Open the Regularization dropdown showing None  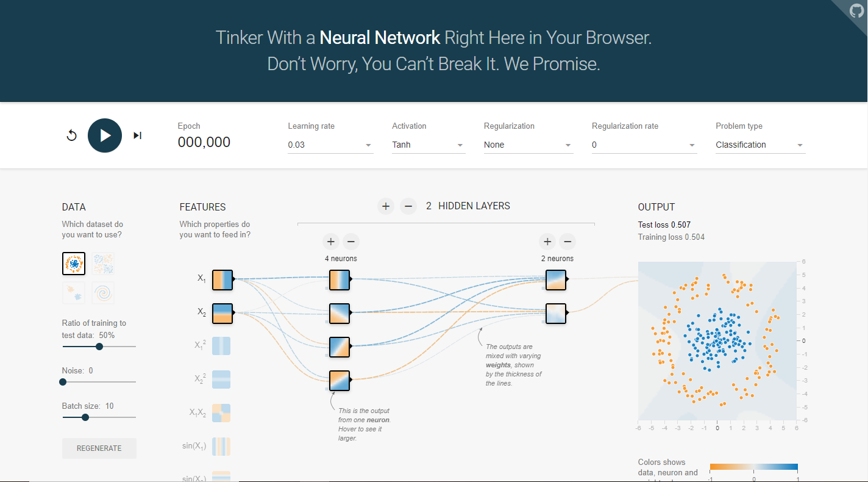tap(528, 145)
